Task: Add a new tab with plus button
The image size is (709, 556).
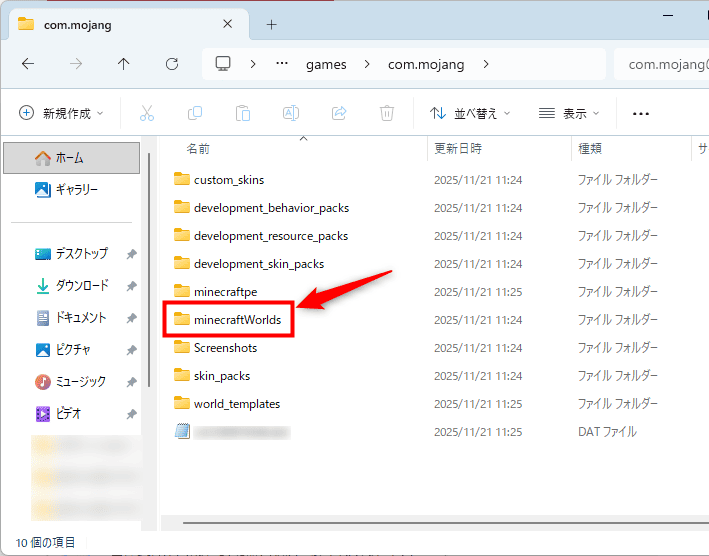Action: coord(271,25)
